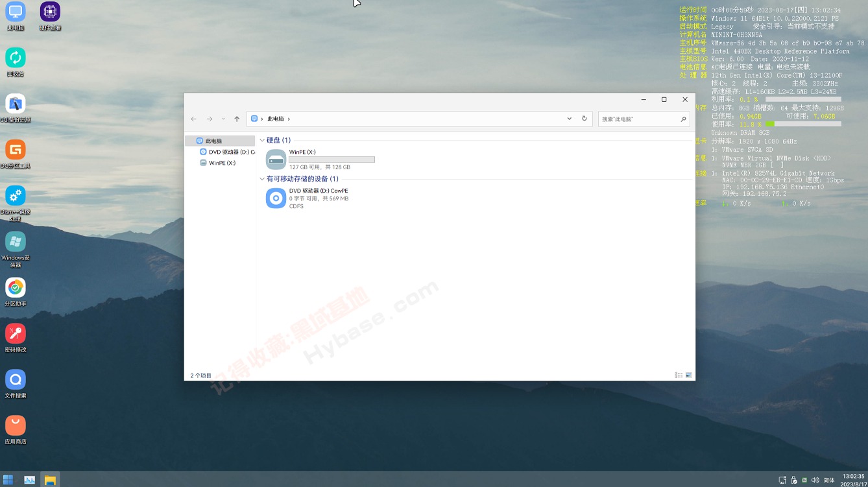Click the search magnifier icon
The height and width of the screenshot is (487, 868).
tap(683, 119)
